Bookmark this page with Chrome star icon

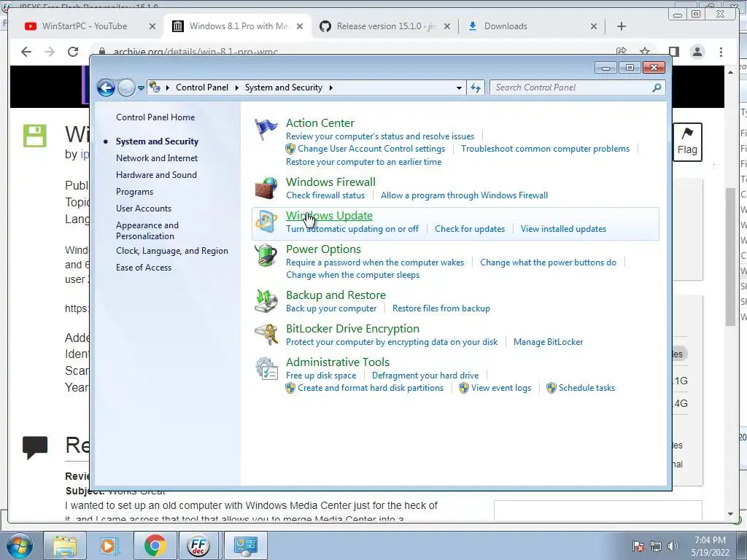point(645,52)
